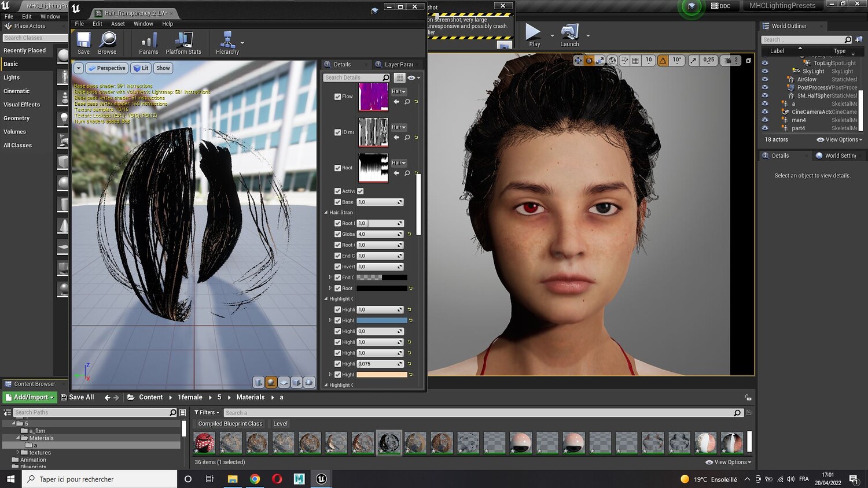Open the Hierarchy toolbar button
Image resolution: width=868 pixels, height=488 pixels.
[x=227, y=43]
